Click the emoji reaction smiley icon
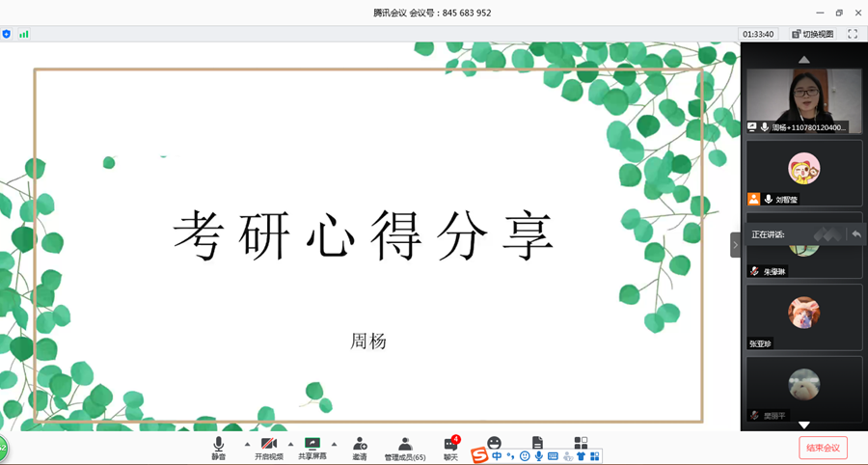The width and height of the screenshot is (868, 465). pyautogui.click(x=494, y=443)
